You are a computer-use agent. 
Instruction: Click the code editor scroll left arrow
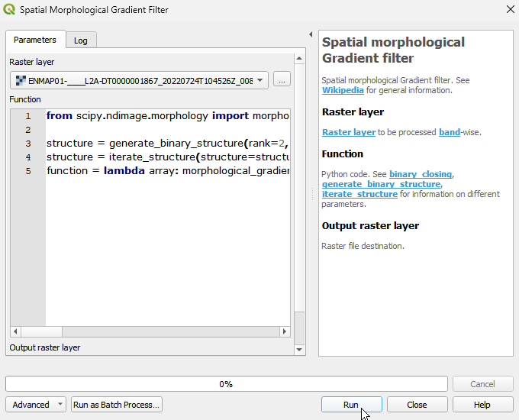point(15,331)
